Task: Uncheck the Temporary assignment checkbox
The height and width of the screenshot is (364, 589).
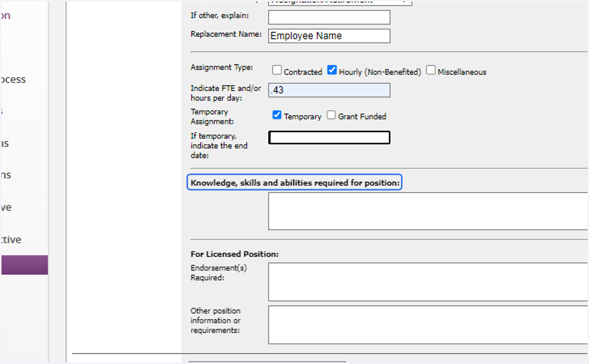Action: (x=277, y=115)
